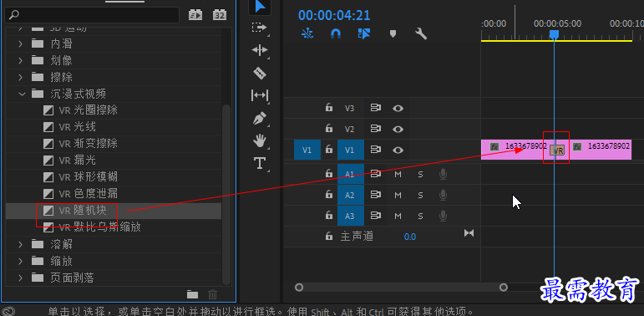Select the Ripple Edit tool
644x316 pixels.
click(x=260, y=50)
